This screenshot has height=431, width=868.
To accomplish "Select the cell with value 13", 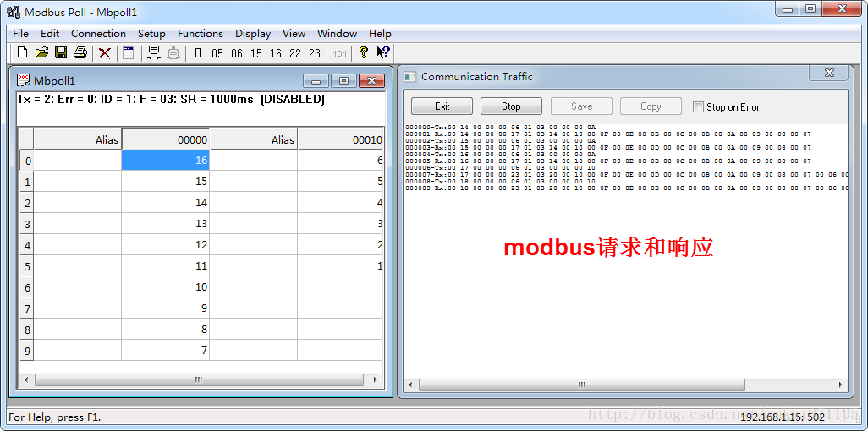I will click(x=166, y=223).
